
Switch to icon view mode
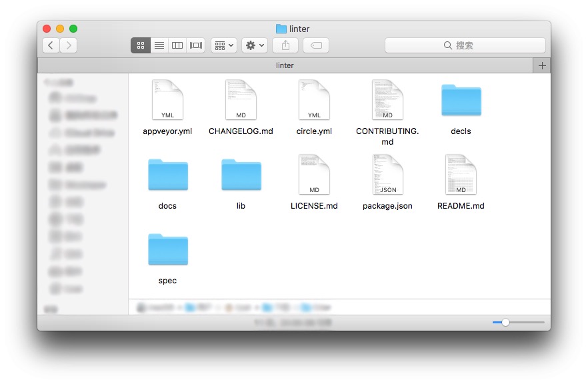[141, 45]
